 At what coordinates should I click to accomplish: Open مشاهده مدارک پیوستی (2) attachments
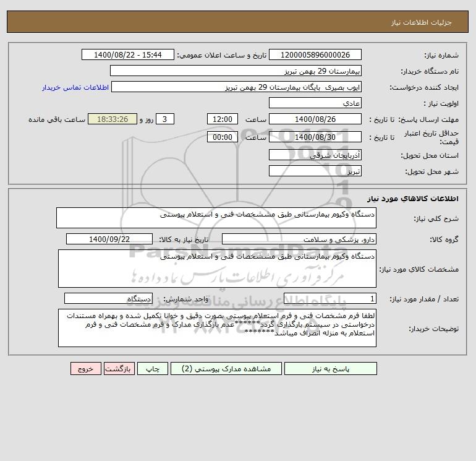226,369
